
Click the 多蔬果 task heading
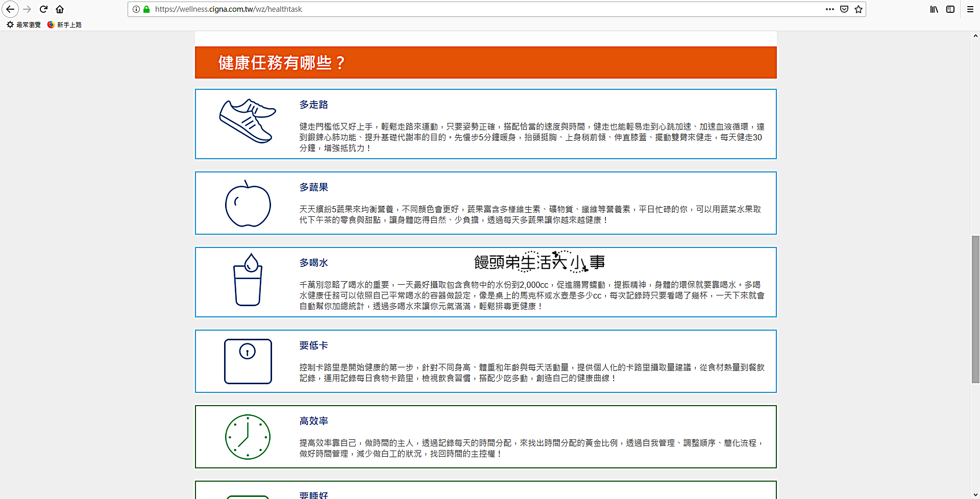pos(314,187)
